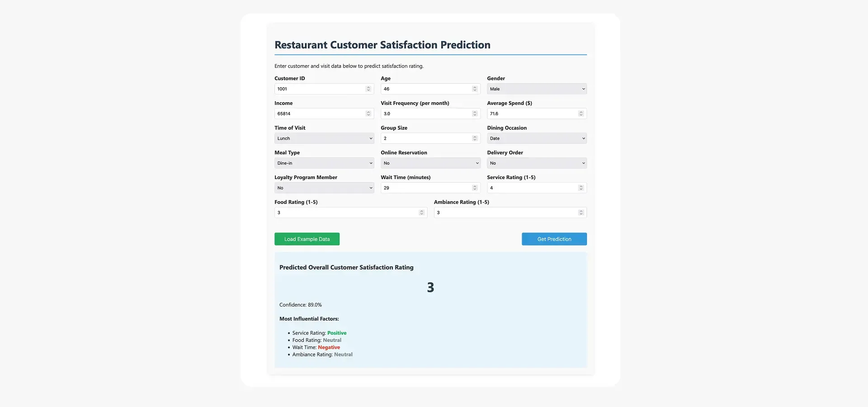The width and height of the screenshot is (868, 407).
Task: Click the Food Rating stepper control
Action: click(421, 213)
